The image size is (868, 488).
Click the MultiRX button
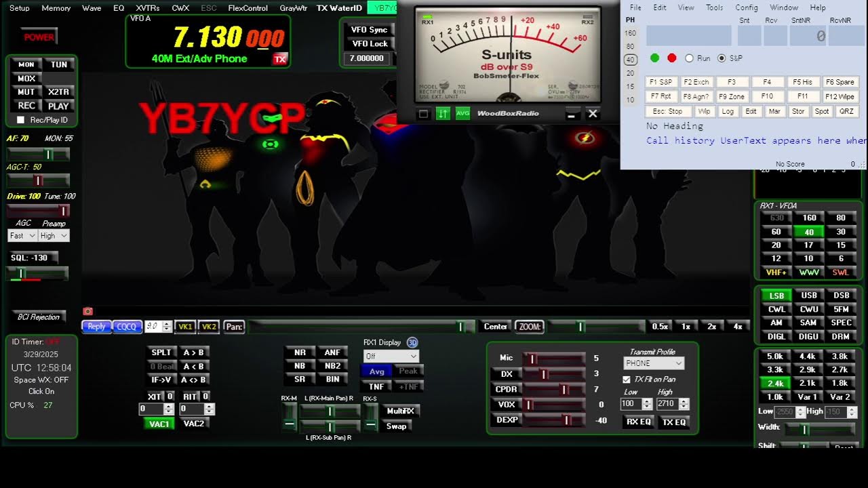pos(400,411)
